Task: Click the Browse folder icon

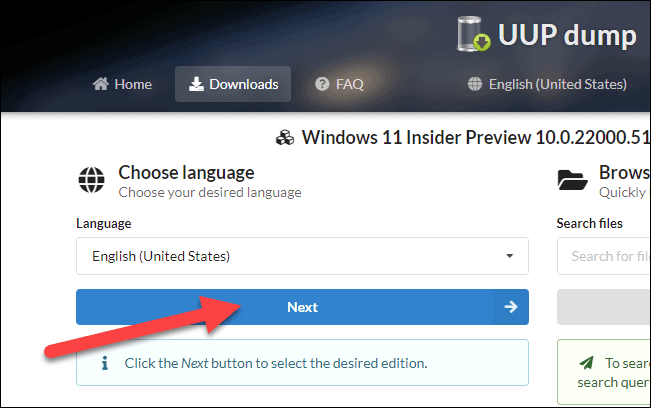Action: [572, 181]
